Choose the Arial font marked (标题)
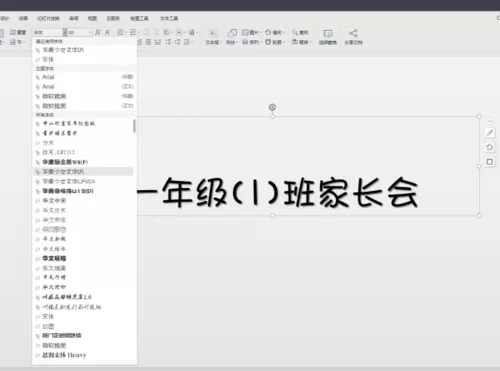The image size is (500, 371). pyautogui.click(x=84, y=77)
